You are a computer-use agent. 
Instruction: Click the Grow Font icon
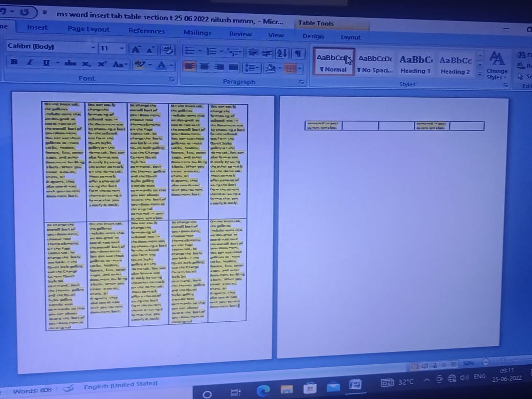tap(136, 49)
